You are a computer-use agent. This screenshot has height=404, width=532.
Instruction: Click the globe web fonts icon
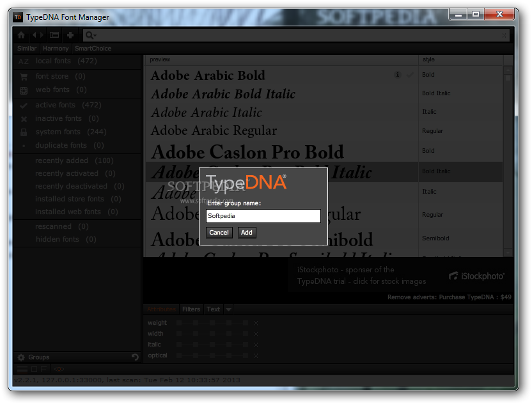24,90
